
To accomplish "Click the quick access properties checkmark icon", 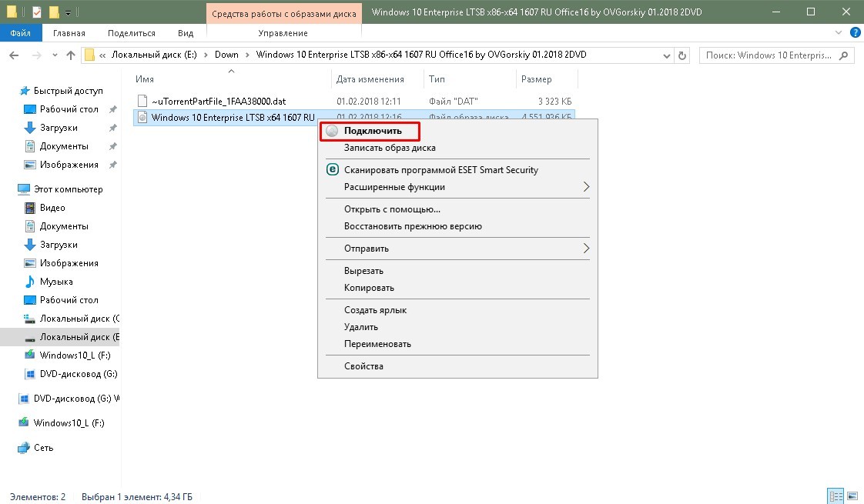I will 37,12.
